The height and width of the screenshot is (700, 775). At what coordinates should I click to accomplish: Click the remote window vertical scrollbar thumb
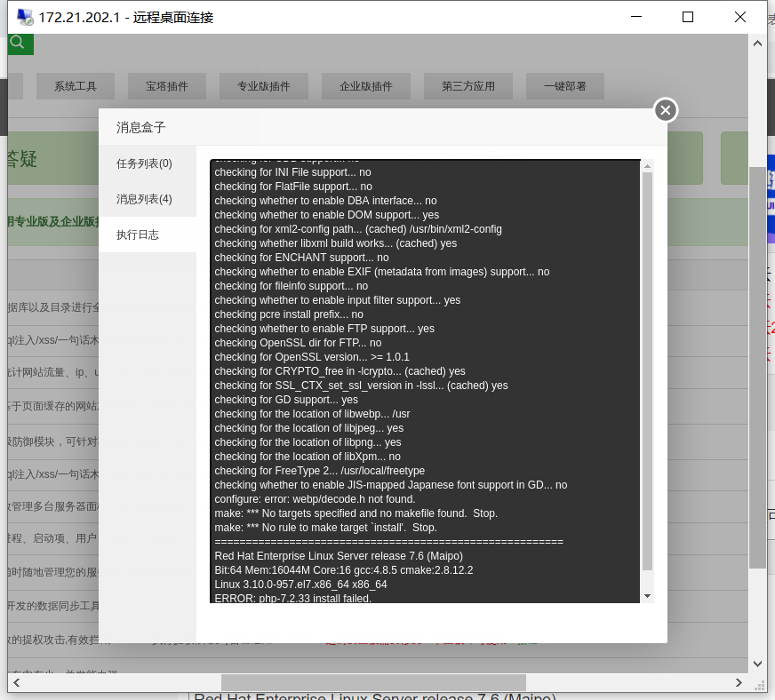(x=757, y=368)
